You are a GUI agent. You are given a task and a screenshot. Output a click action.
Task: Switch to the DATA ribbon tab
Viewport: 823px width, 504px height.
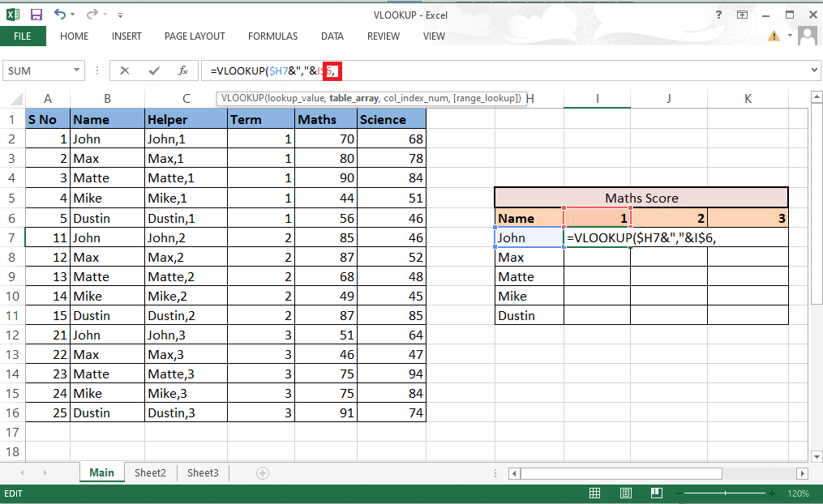click(332, 36)
